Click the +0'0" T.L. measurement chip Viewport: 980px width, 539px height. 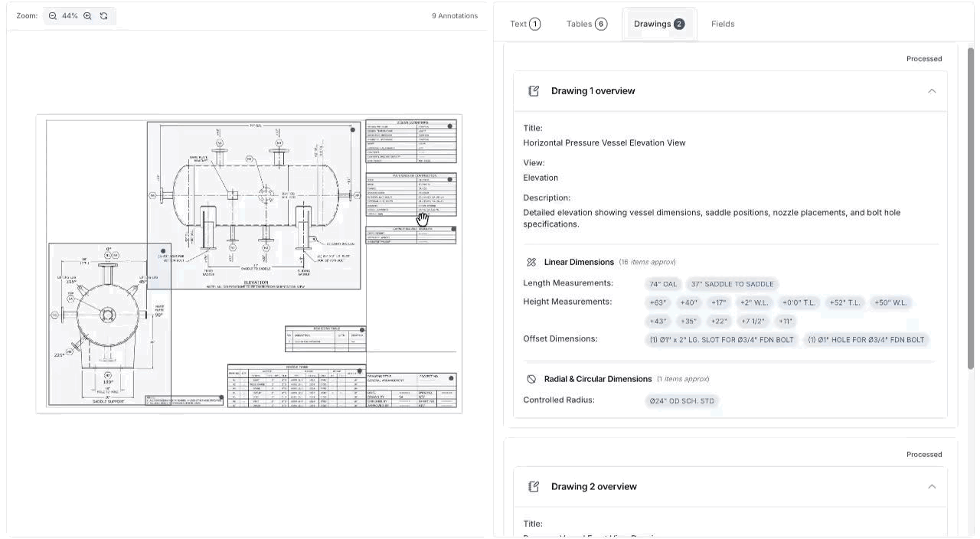click(x=799, y=302)
